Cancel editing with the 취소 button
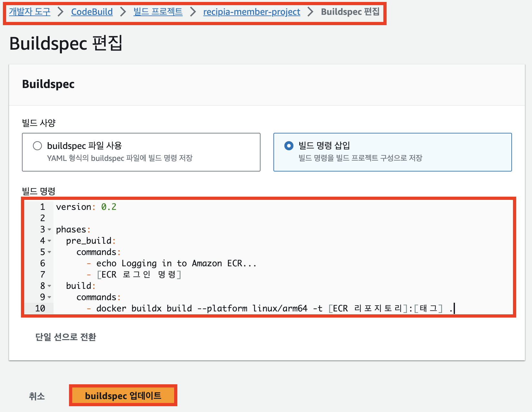This screenshot has width=532, height=412. click(x=37, y=396)
